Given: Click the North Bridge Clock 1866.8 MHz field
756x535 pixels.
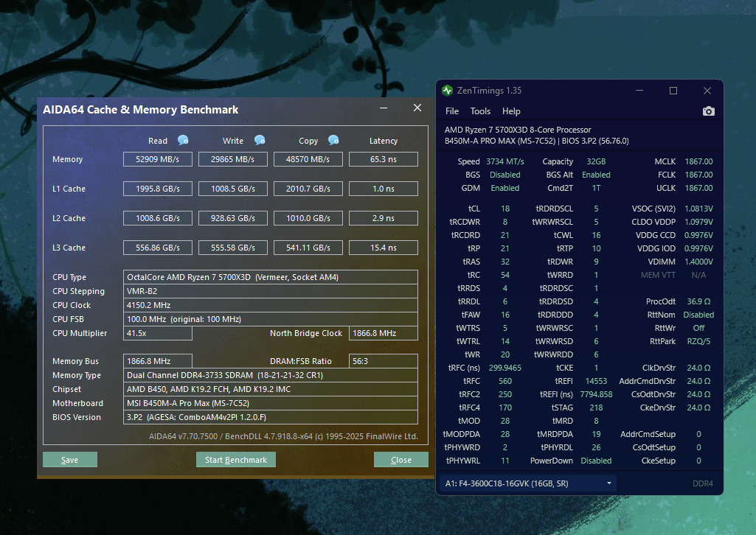Looking at the screenshot, I should click(384, 333).
